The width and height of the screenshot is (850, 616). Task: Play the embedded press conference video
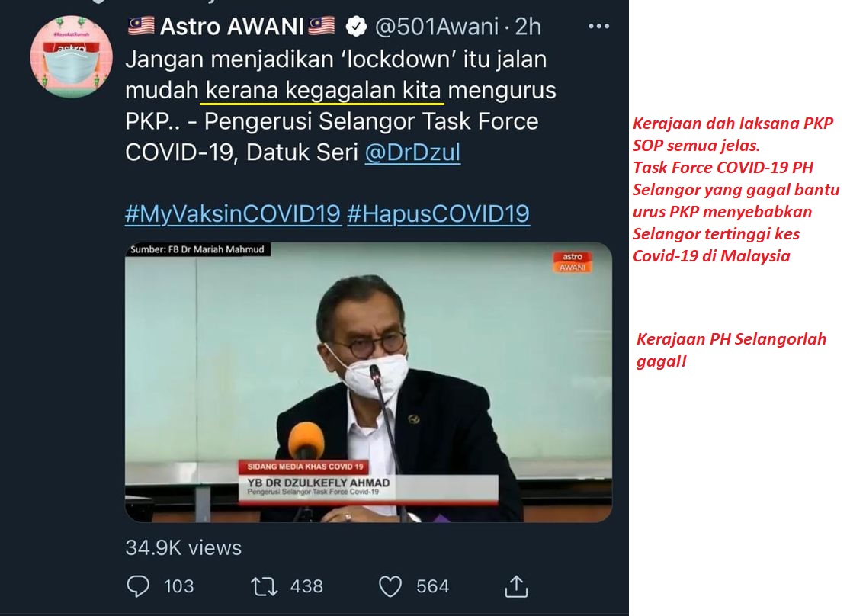369,382
